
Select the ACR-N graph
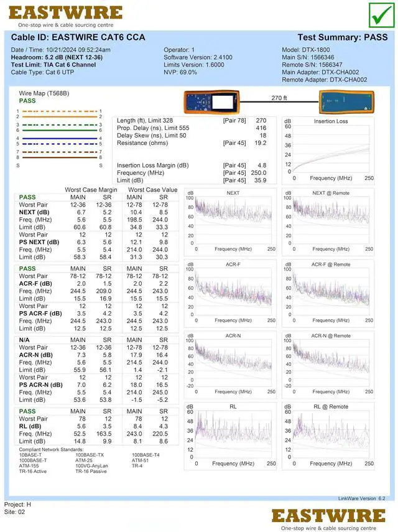pos(231,363)
